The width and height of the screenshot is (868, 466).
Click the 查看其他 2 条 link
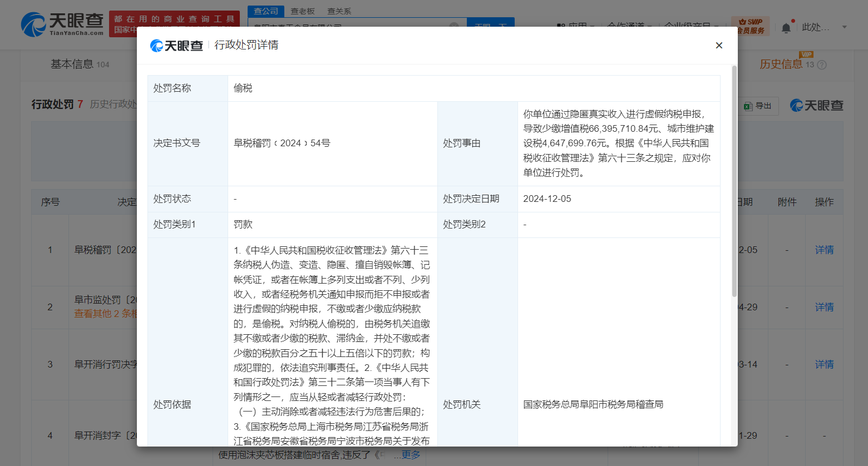pos(106,314)
